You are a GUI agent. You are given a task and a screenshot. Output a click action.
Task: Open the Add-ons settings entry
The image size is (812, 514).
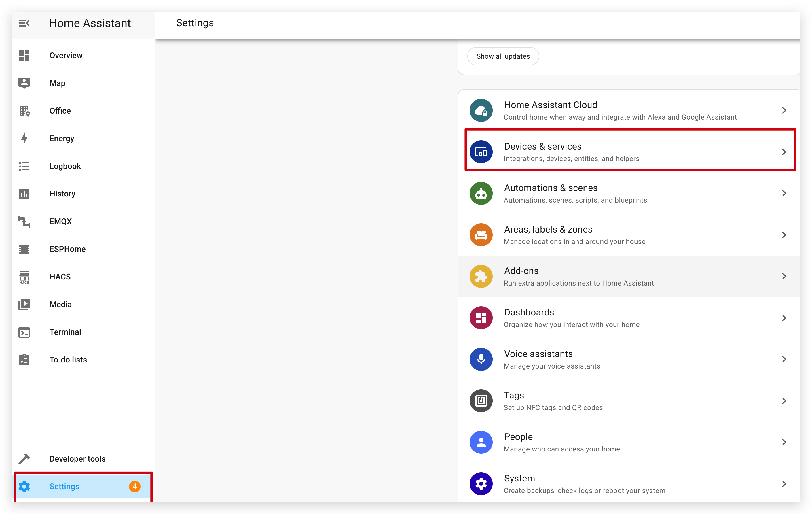click(x=629, y=276)
